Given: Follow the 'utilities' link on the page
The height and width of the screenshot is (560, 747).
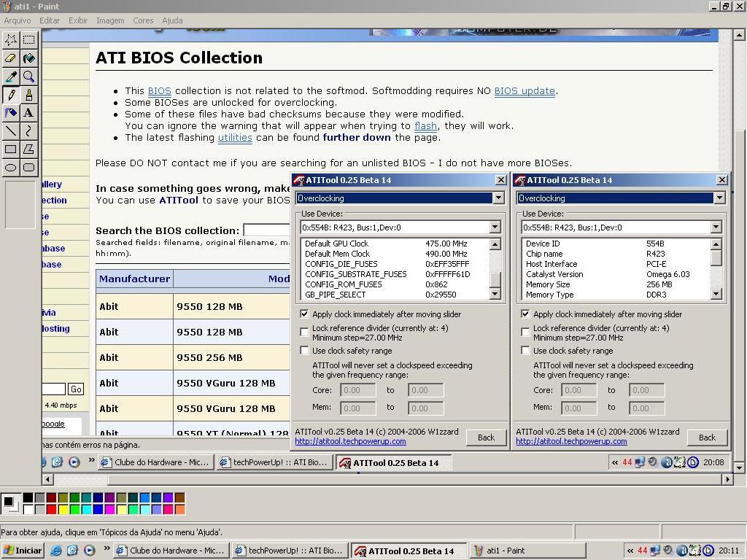Looking at the screenshot, I should pos(235,138).
